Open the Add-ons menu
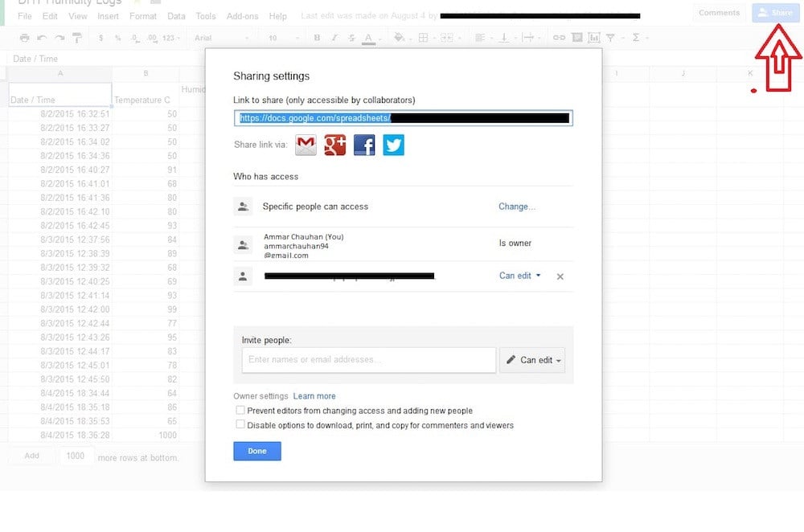Screen dimensions: 804x532 [x=243, y=16]
